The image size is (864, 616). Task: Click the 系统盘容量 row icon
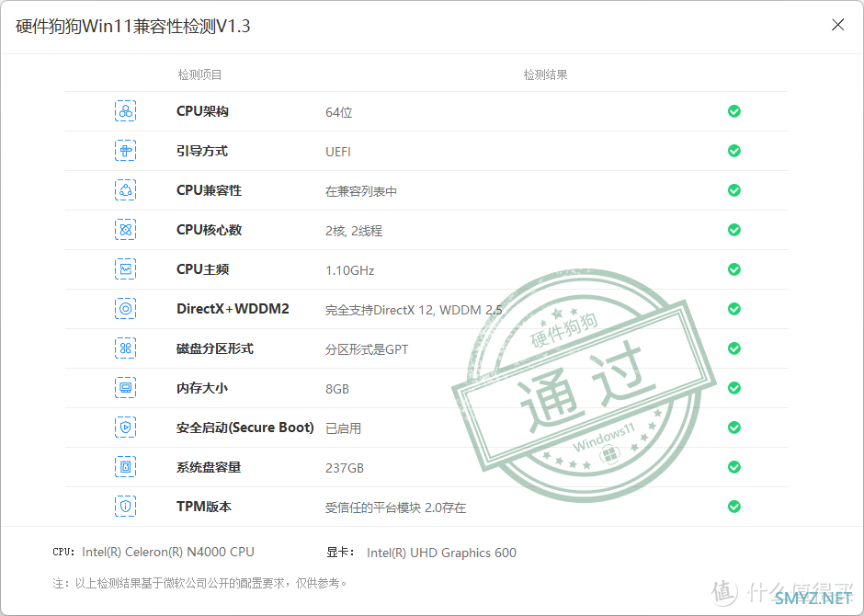126,467
